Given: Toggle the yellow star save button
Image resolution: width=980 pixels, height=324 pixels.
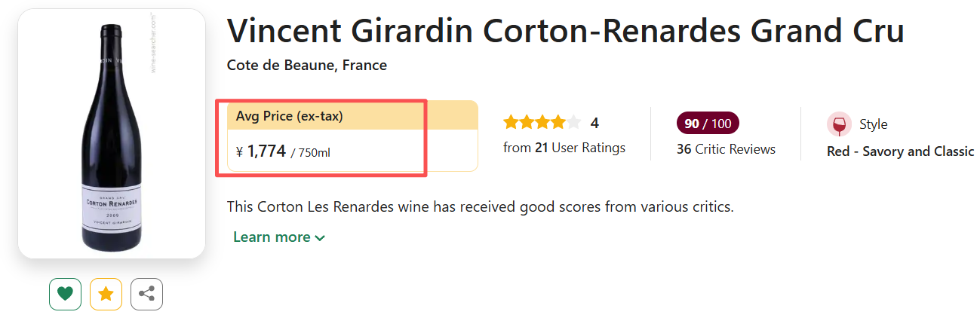Looking at the screenshot, I should coord(106,294).
